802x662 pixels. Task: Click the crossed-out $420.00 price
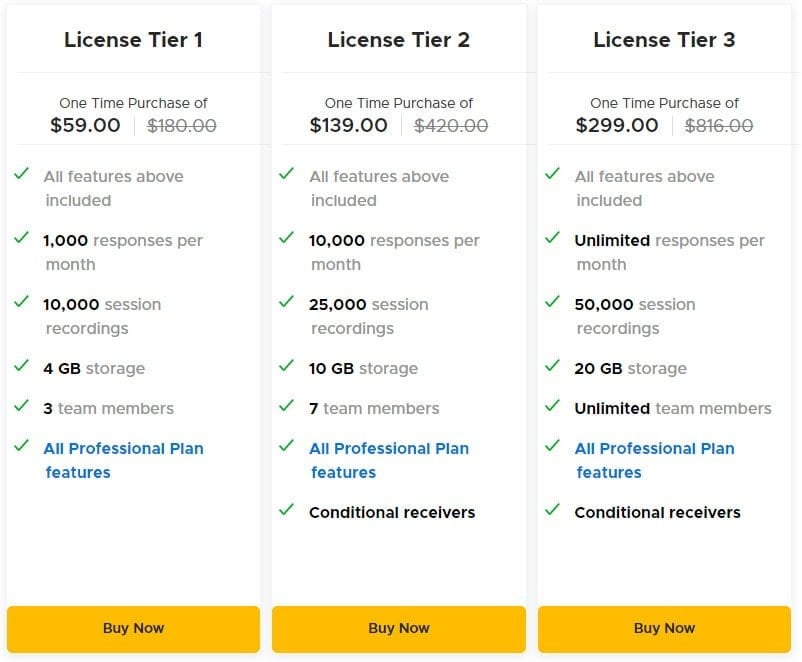[451, 126]
